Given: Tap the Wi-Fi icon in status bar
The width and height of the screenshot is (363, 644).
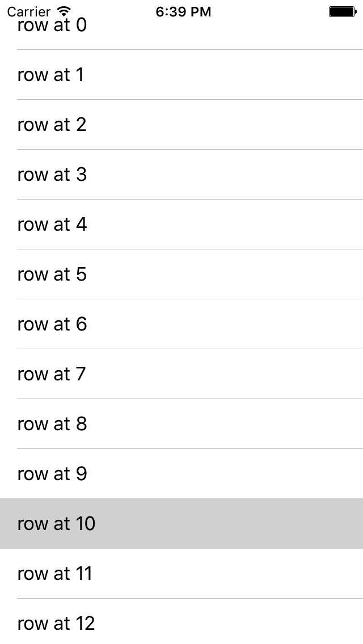Looking at the screenshot, I should tap(64, 11).
